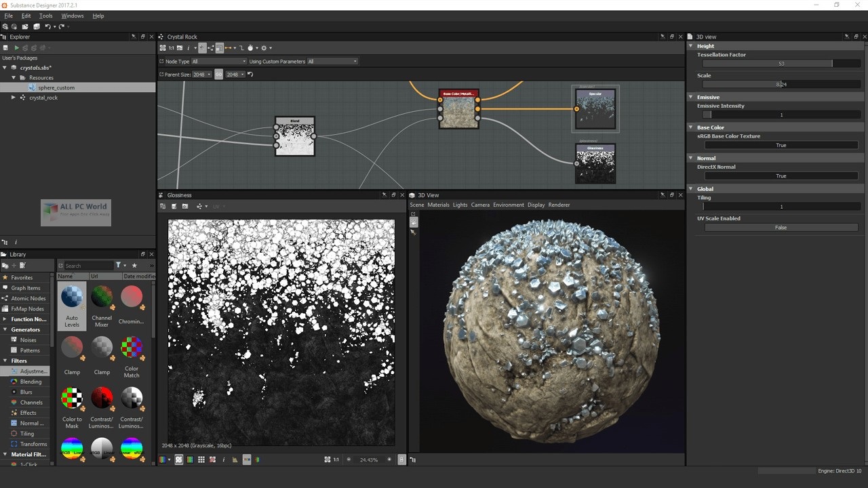This screenshot has height=488, width=868.
Task: Click zoom out minus in 2D view
Action: pos(349,460)
